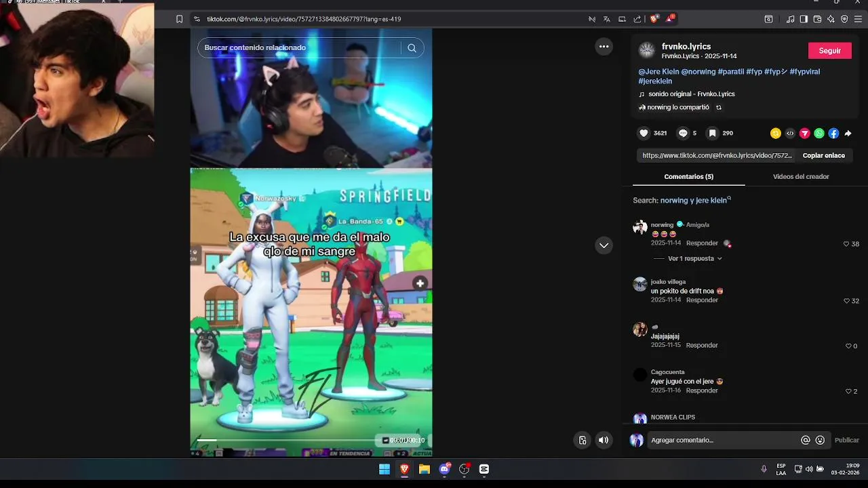868x488 pixels.
Task: Click the browser share page icon
Action: pos(637,19)
